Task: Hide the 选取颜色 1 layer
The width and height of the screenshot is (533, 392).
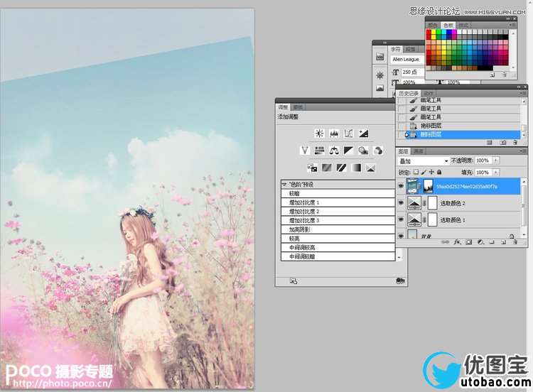Action: tap(401, 219)
